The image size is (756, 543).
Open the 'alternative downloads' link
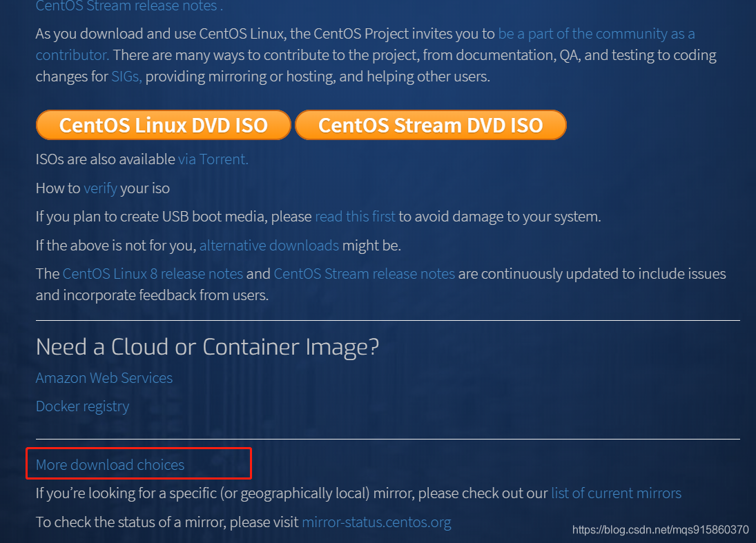tap(269, 246)
